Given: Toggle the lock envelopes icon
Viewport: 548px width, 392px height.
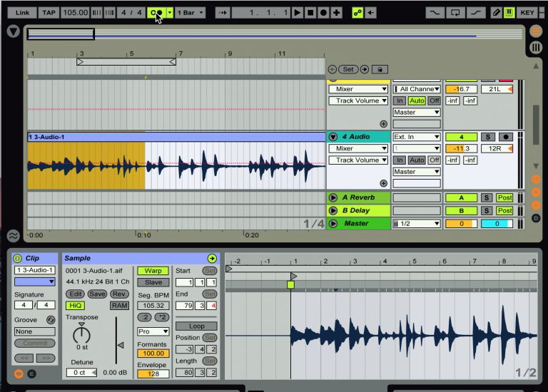Looking at the screenshot, I should click(x=380, y=69).
